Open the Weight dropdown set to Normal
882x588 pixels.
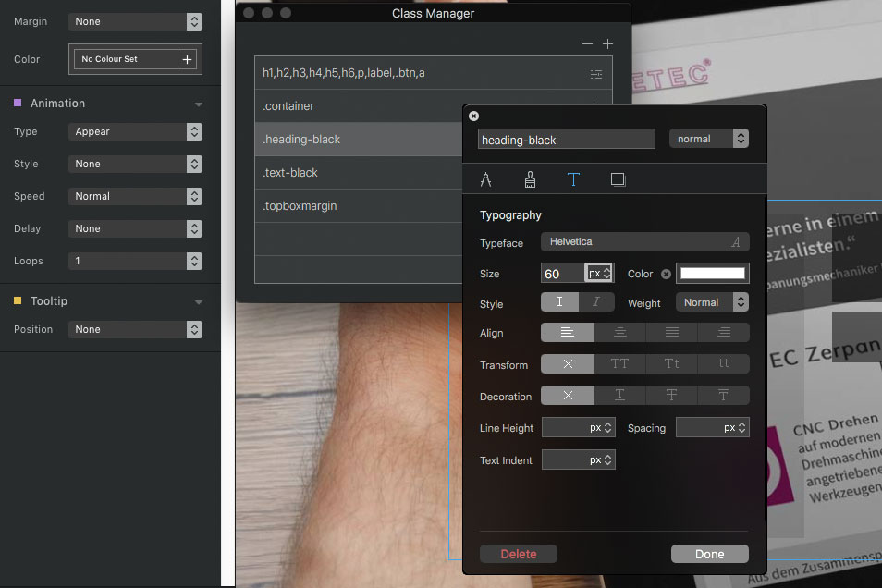tap(711, 302)
